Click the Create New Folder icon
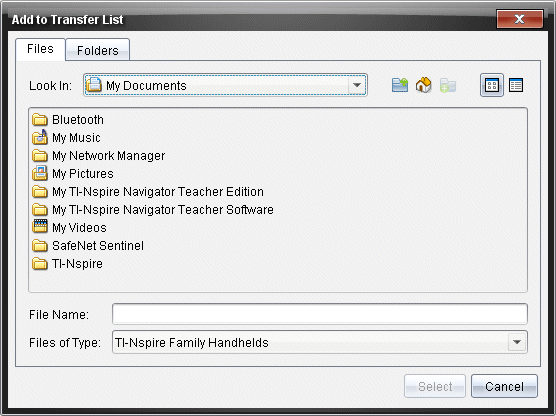This screenshot has width=556, height=416. click(x=447, y=85)
